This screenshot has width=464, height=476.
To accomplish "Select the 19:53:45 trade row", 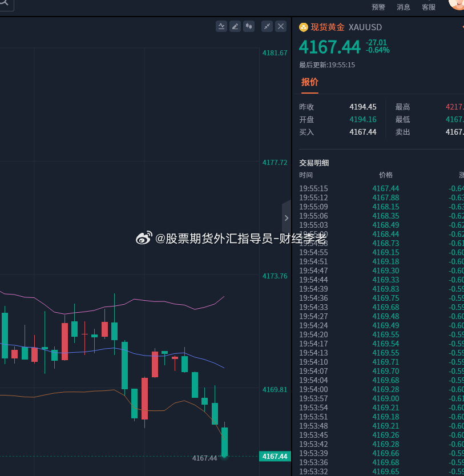I will click(381, 435).
